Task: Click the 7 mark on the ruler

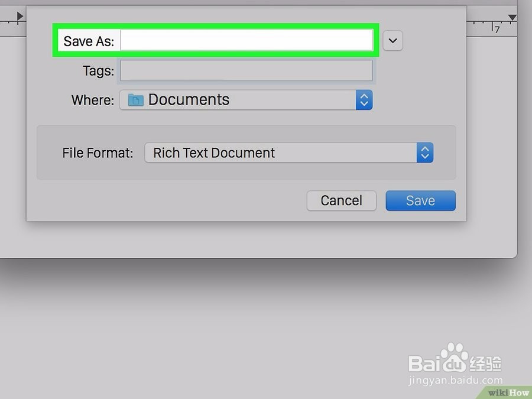Action: coord(497,29)
